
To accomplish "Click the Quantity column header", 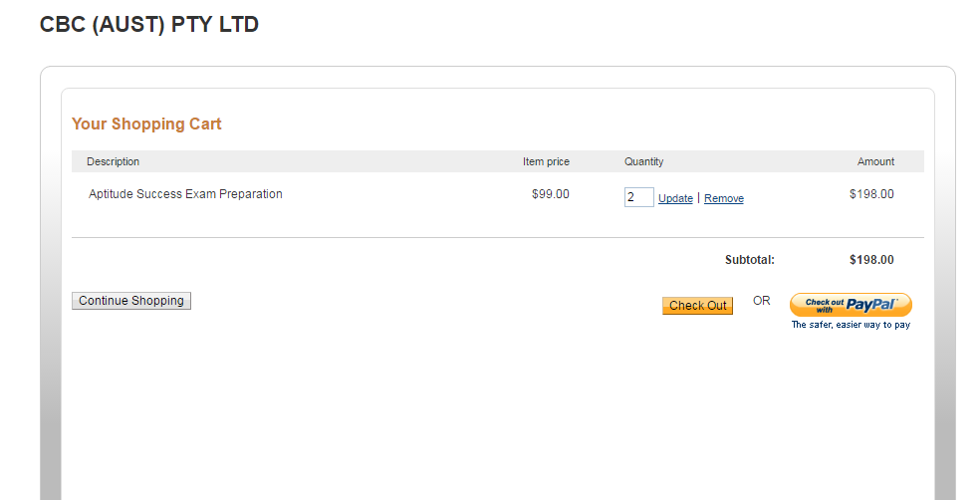I will (x=643, y=161).
